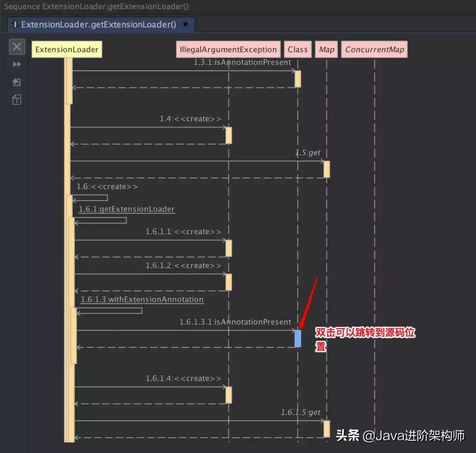Select the blue highlighted activation bar on Class

coord(298,338)
